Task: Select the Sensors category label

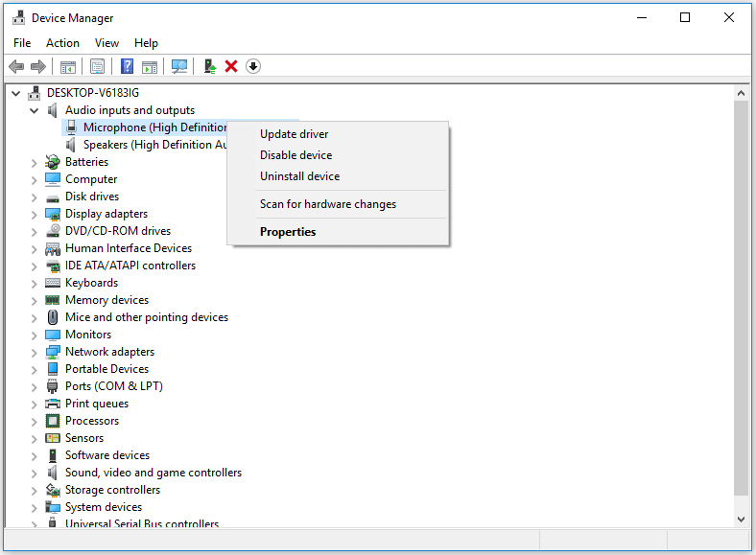Action: 84,438
